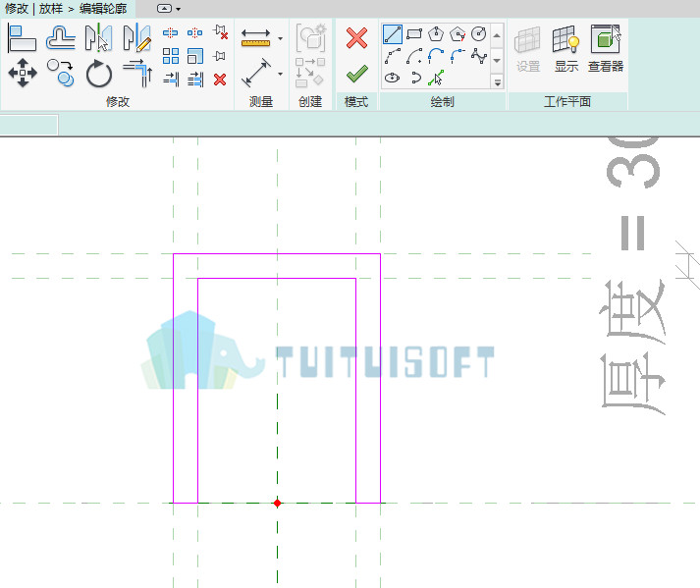Select the Line draw tool

tap(393, 34)
